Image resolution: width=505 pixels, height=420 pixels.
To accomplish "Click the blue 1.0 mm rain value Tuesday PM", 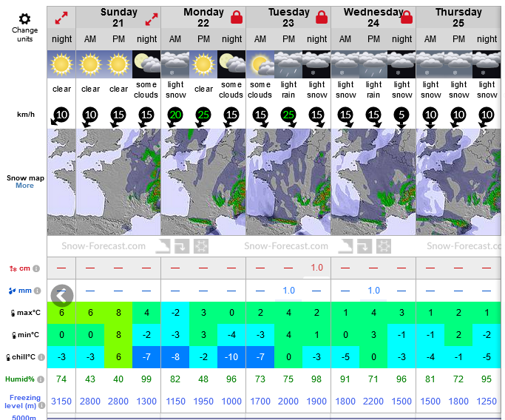I will pyautogui.click(x=288, y=291).
